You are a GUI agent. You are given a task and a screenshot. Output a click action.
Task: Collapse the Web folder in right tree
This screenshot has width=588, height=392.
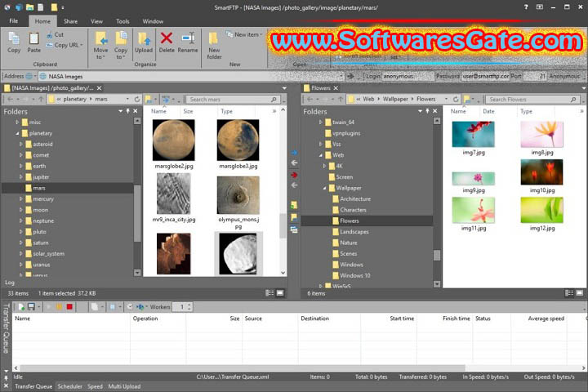[x=321, y=155]
